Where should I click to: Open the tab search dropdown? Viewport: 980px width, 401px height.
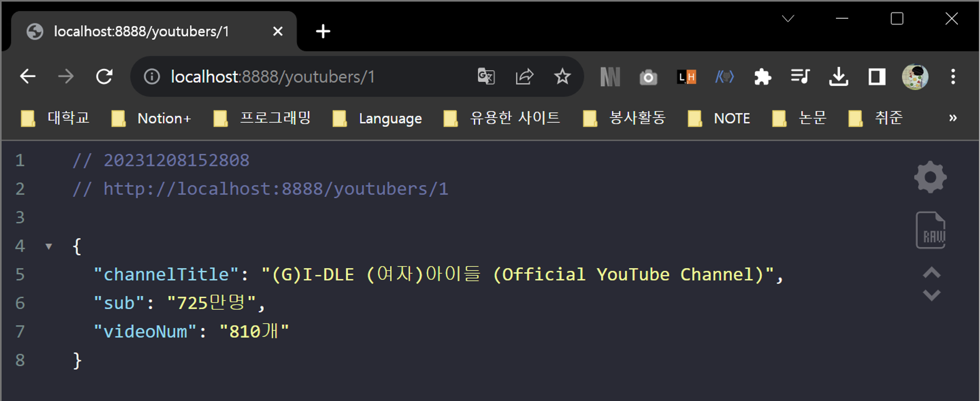click(788, 19)
